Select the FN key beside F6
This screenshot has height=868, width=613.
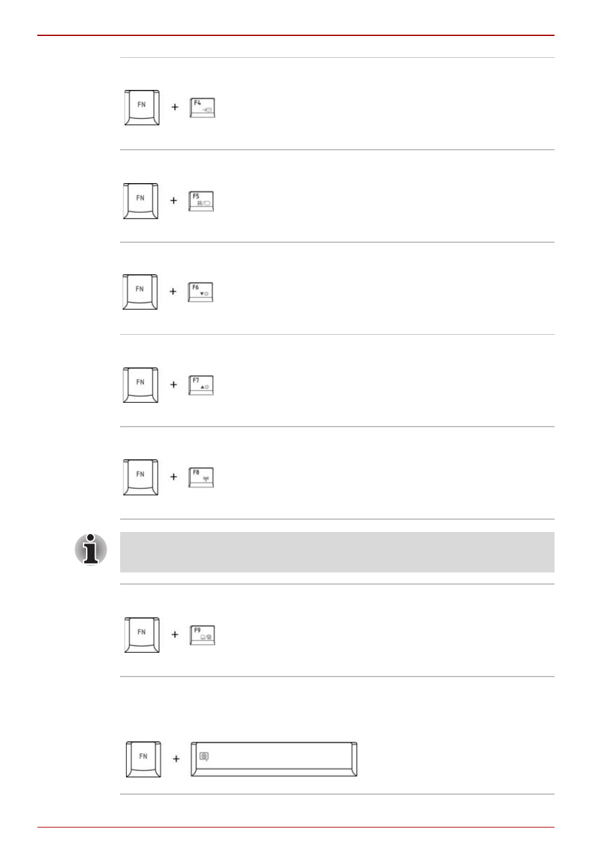pos(140,292)
